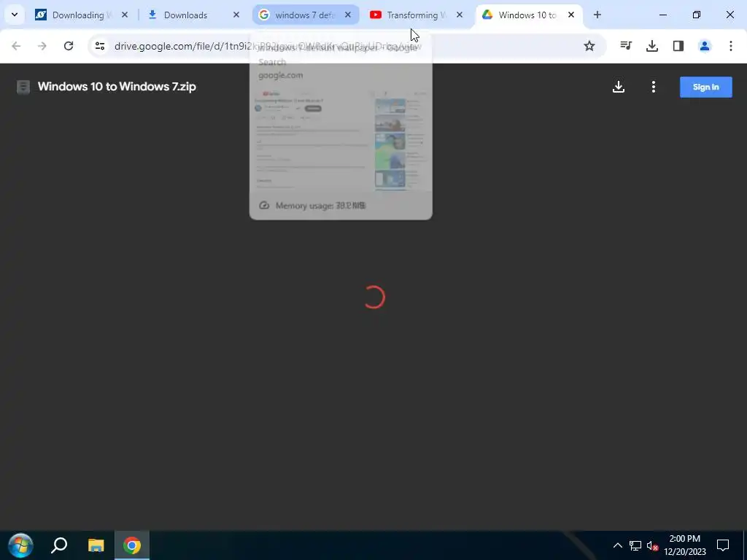Open a new tab with plus button
This screenshot has height=560, width=747.
coord(597,15)
